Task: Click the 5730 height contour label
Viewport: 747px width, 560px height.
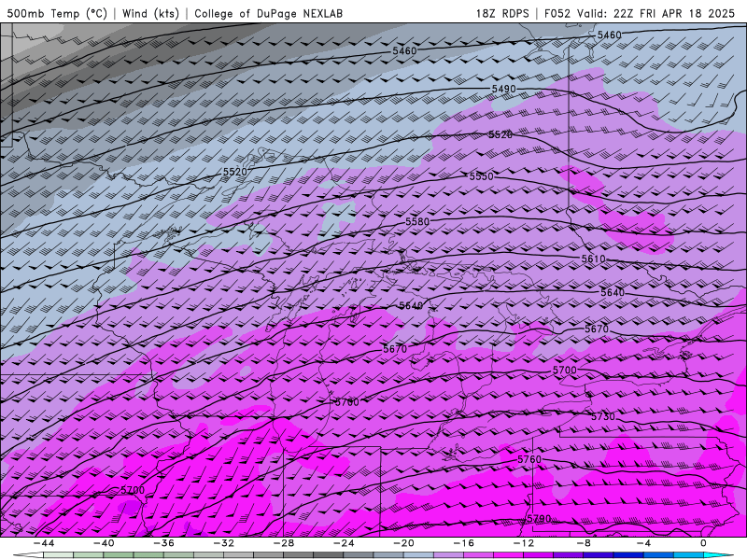Action: 603,416
